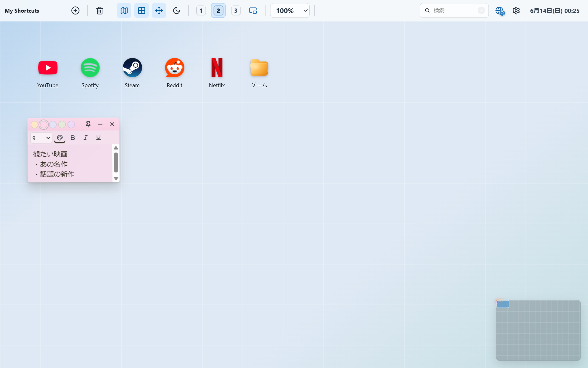Click the My Shortcuts title
The image size is (588, 368).
click(x=22, y=11)
